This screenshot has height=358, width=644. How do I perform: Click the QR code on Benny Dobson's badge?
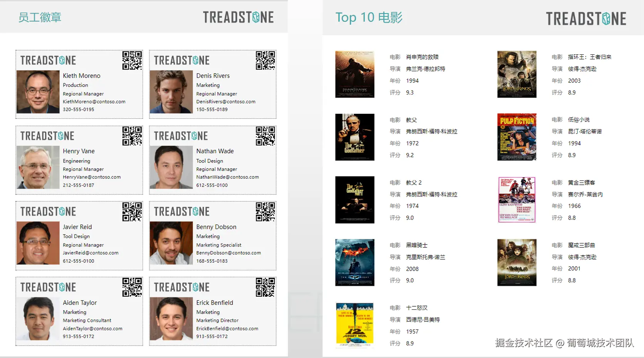click(266, 212)
